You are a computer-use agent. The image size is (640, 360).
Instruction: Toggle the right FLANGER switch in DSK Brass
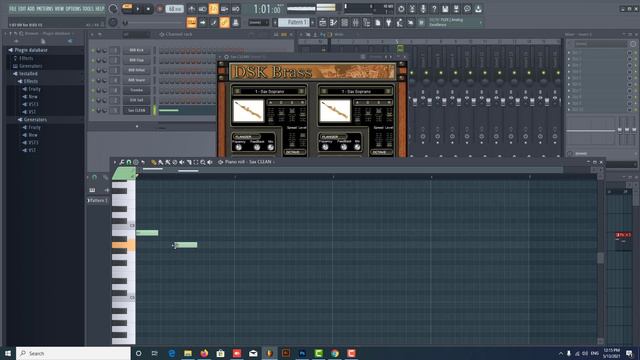point(333,137)
